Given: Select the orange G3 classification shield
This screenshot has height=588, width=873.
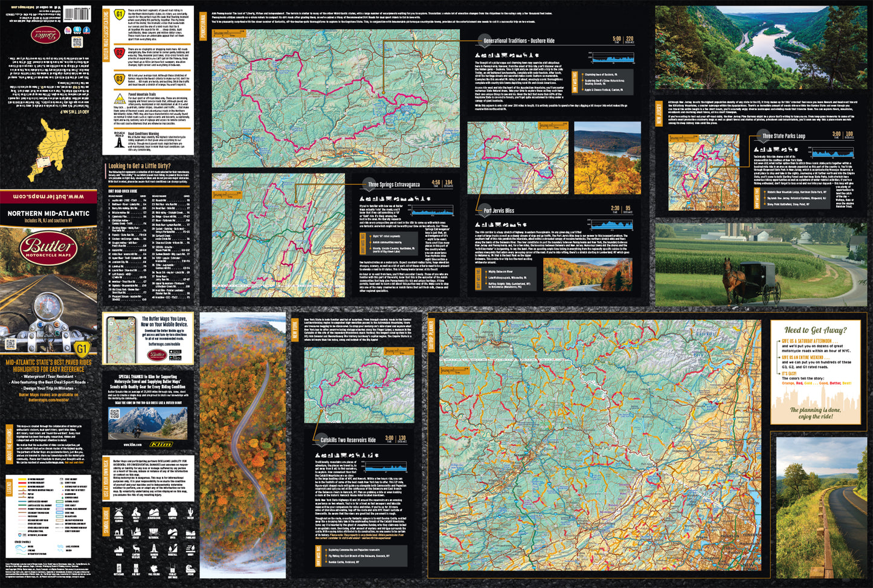Looking at the screenshot, I should tap(120, 79).
